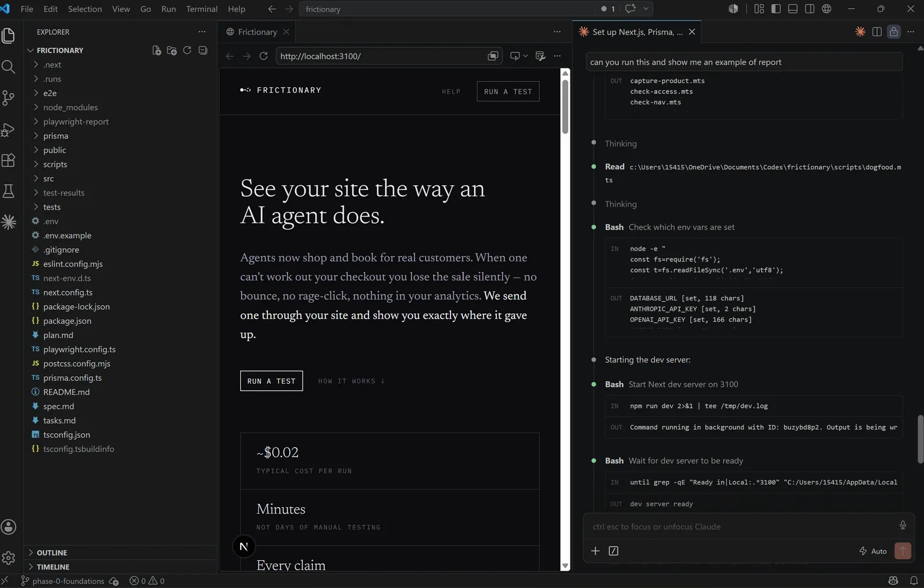Open preview in external window icon in URL bar
This screenshot has height=588, width=924.
493,56
